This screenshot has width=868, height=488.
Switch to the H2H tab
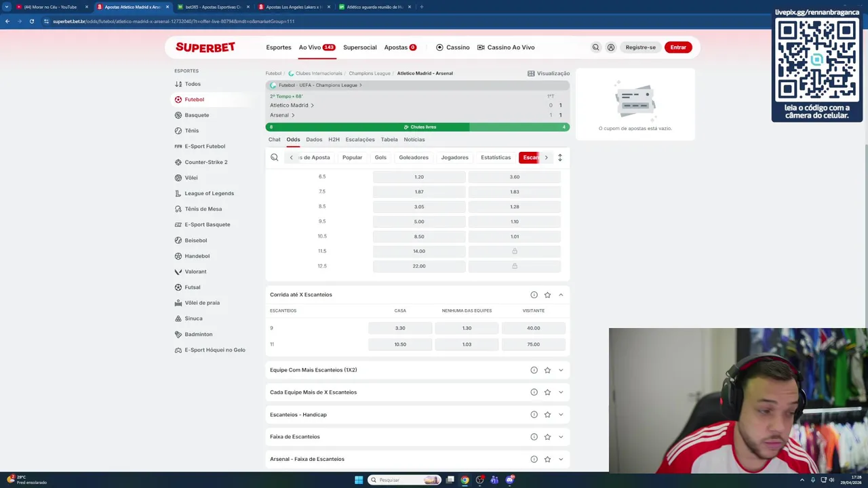tap(334, 140)
